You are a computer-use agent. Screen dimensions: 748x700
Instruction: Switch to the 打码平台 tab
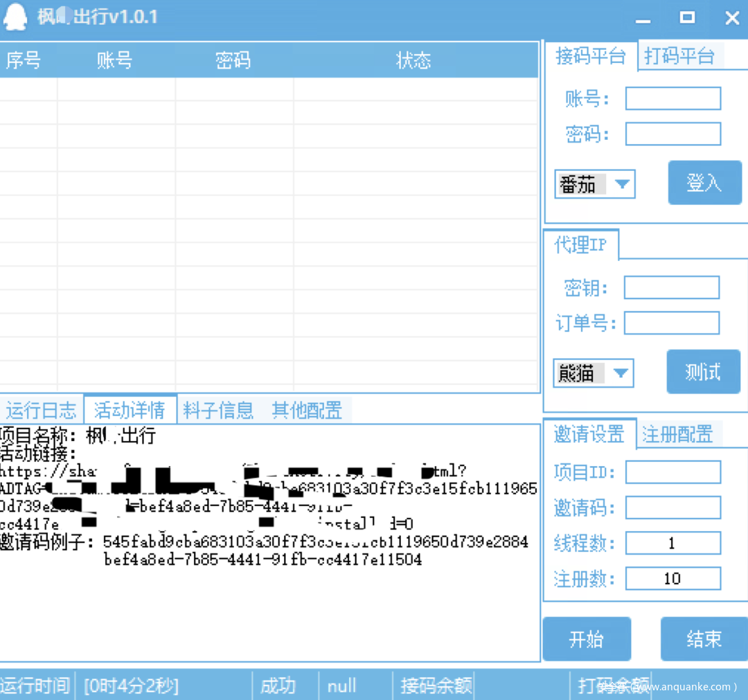tap(679, 56)
